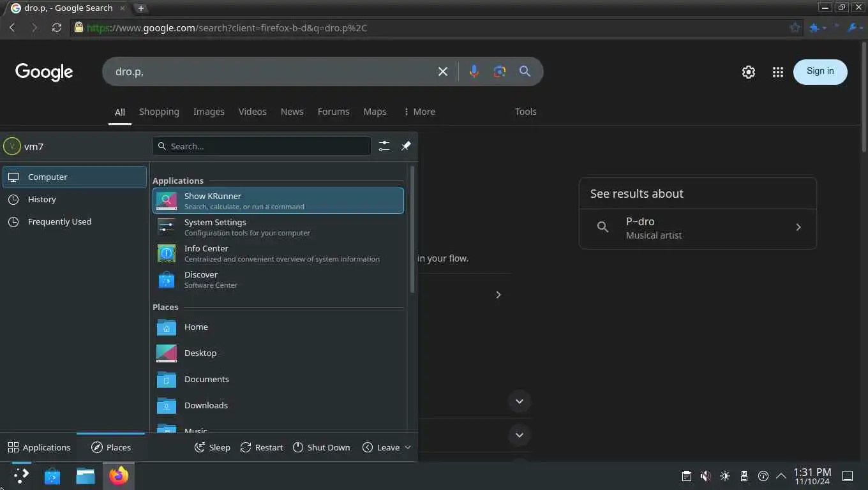This screenshot has height=490, width=868.
Task: Open the file manager from the taskbar
Action: 86,476
